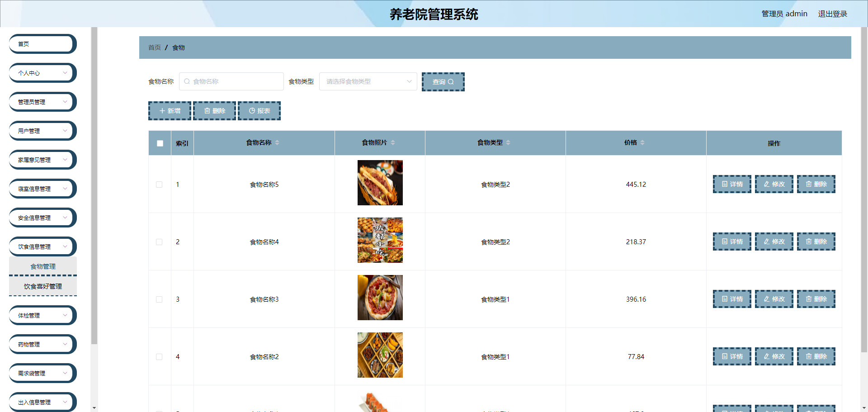The height and width of the screenshot is (412, 868).
Task: Open the food photo thumbnail of 食物名称2
Action: 380,355
